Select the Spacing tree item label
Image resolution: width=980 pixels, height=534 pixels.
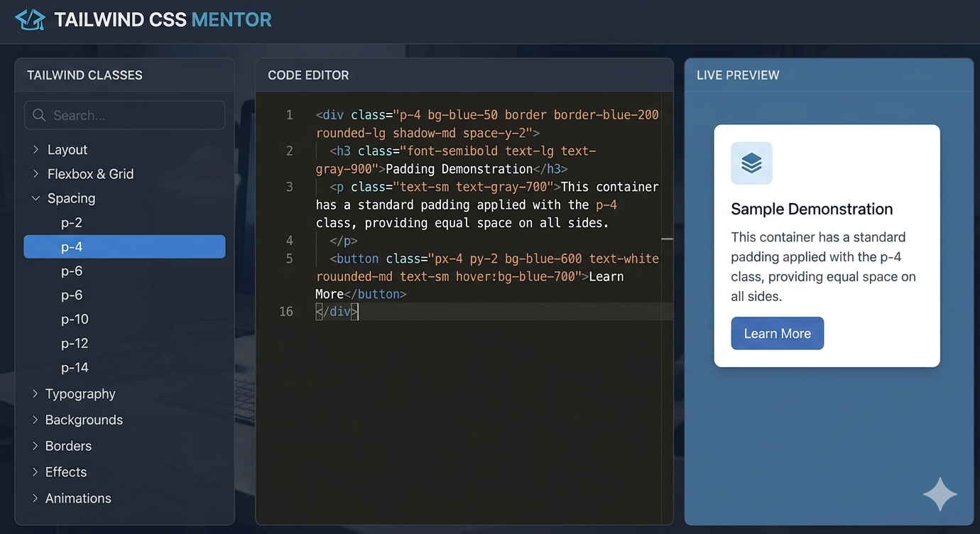pyautogui.click(x=71, y=198)
